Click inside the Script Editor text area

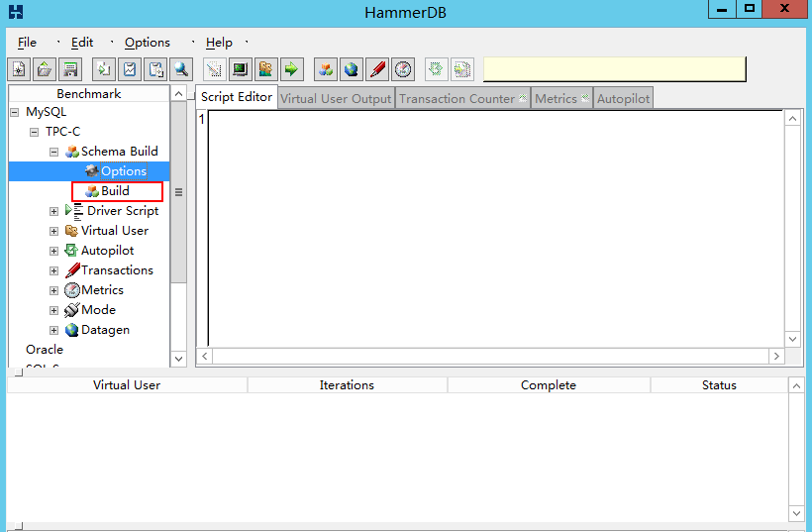tap(495, 228)
